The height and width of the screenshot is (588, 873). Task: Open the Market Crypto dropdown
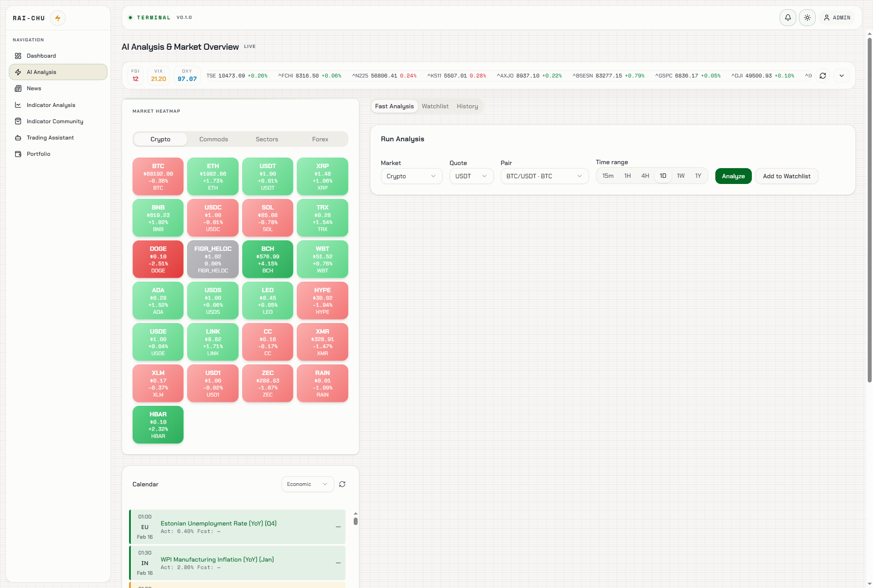click(411, 176)
